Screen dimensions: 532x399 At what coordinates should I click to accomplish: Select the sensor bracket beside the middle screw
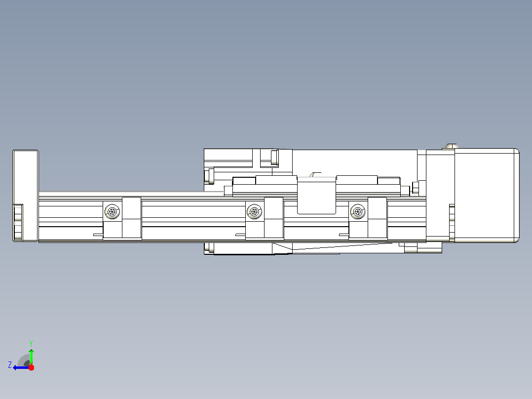pyautogui.click(x=273, y=218)
